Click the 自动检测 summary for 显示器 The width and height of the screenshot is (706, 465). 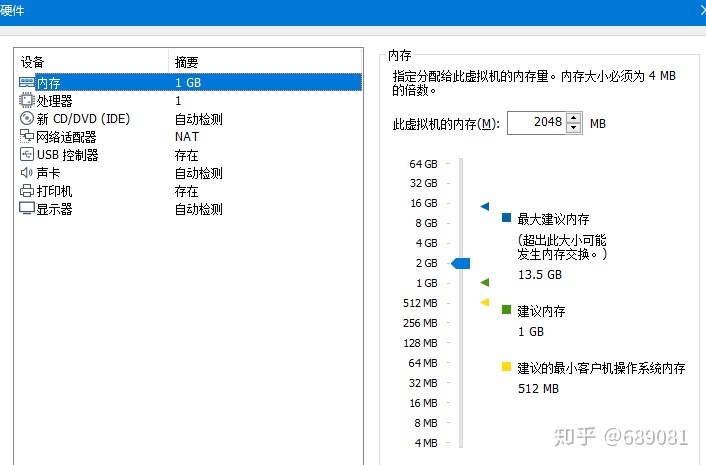coord(199,209)
